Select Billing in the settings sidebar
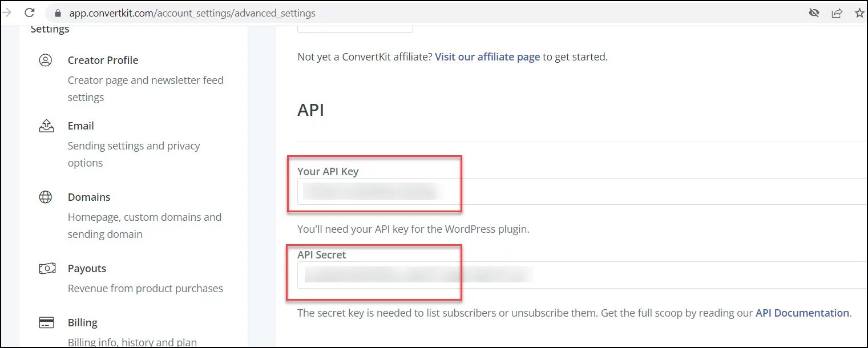Viewport: 868px width, 348px height. click(x=83, y=322)
